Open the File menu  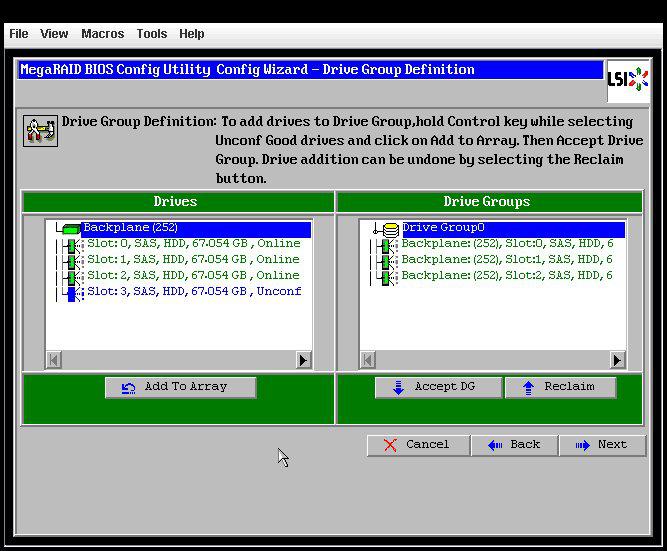point(18,34)
